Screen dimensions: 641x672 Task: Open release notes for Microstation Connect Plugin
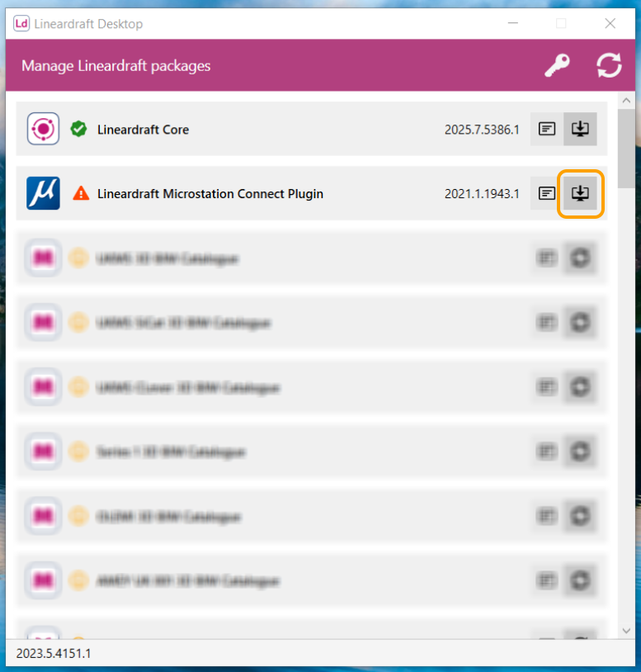[x=547, y=193]
